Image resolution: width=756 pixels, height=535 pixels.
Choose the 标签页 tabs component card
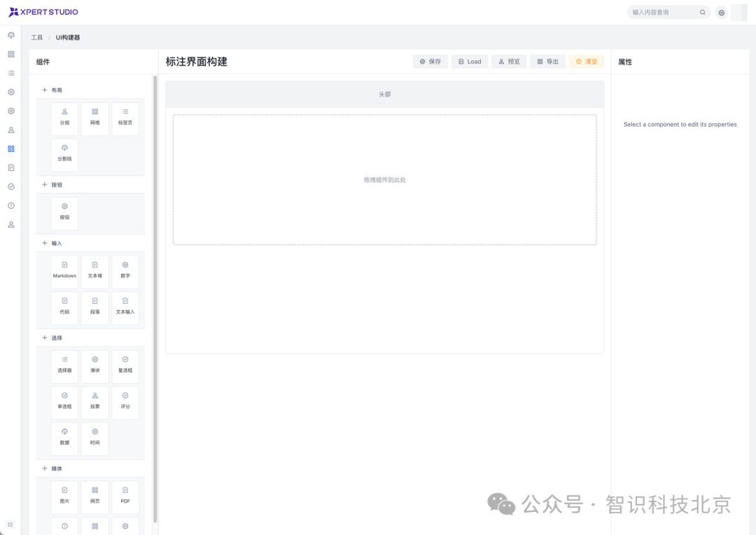(x=125, y=118)
